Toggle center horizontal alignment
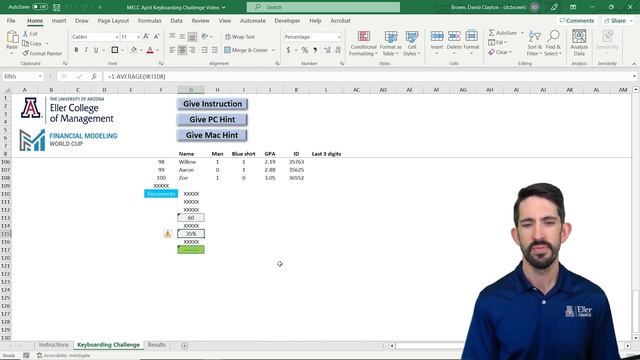640x360 pixels. click(x=182, y=50)
